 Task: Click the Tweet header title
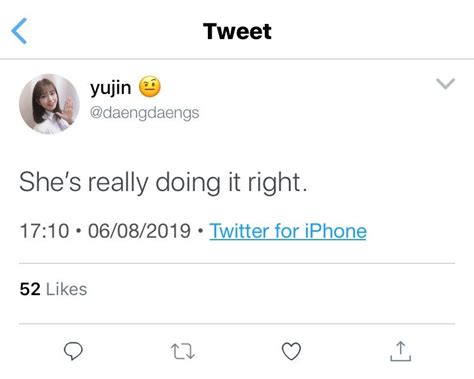click(x=237, y=31)
